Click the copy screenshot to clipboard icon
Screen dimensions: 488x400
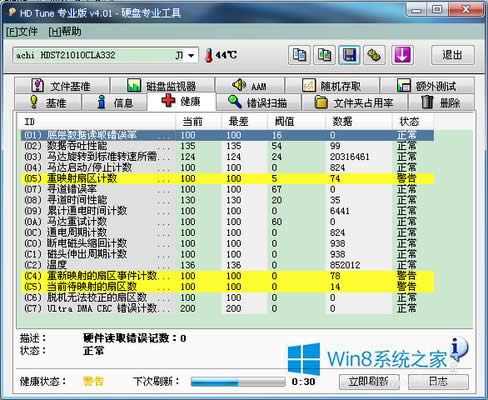click(x=324, y=55)
